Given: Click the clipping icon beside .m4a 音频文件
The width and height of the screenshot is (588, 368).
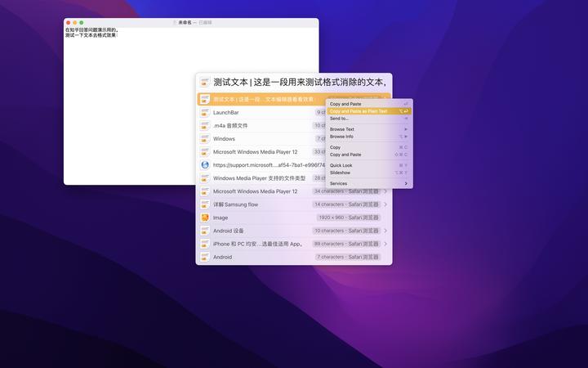Looking at the screenshot, I should pyautogui.click(x=205, y=125).
